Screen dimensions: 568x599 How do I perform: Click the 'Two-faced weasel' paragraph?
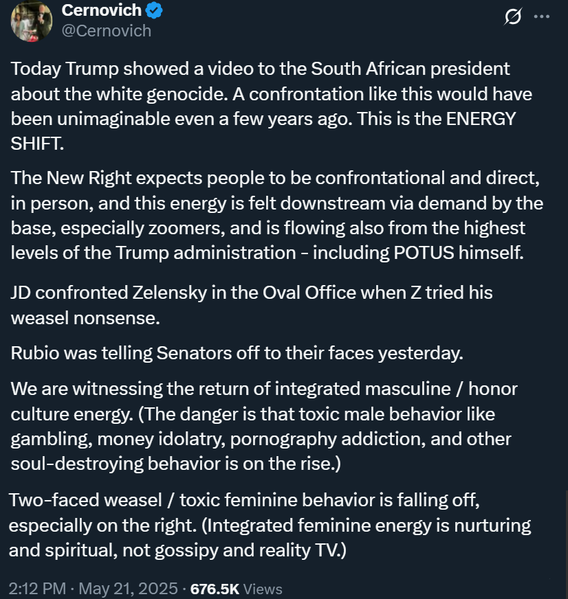coord(270,525)
